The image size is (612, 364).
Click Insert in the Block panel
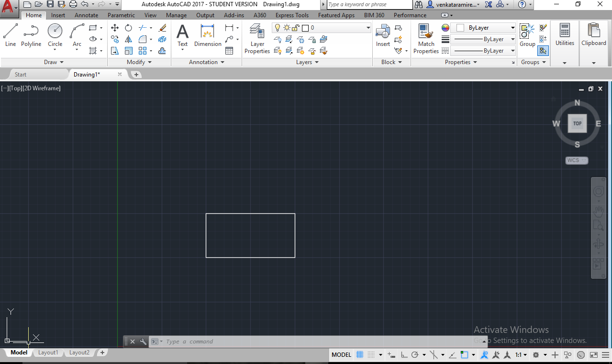(x=382, y=33)
